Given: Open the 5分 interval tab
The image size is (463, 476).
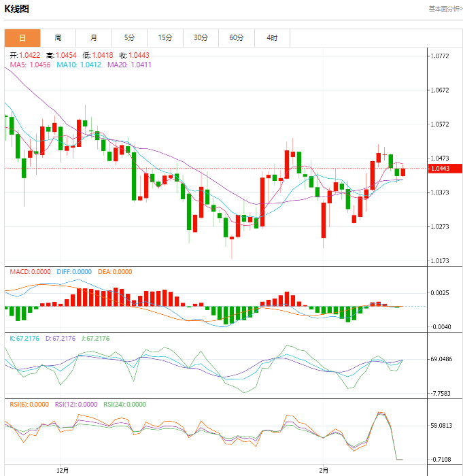Looking at the screenshot, I should (x=129, y=38).
